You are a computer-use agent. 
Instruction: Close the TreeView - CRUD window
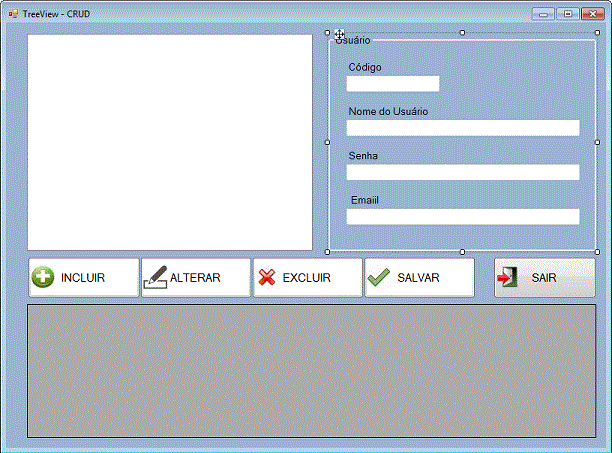[592, 14]
